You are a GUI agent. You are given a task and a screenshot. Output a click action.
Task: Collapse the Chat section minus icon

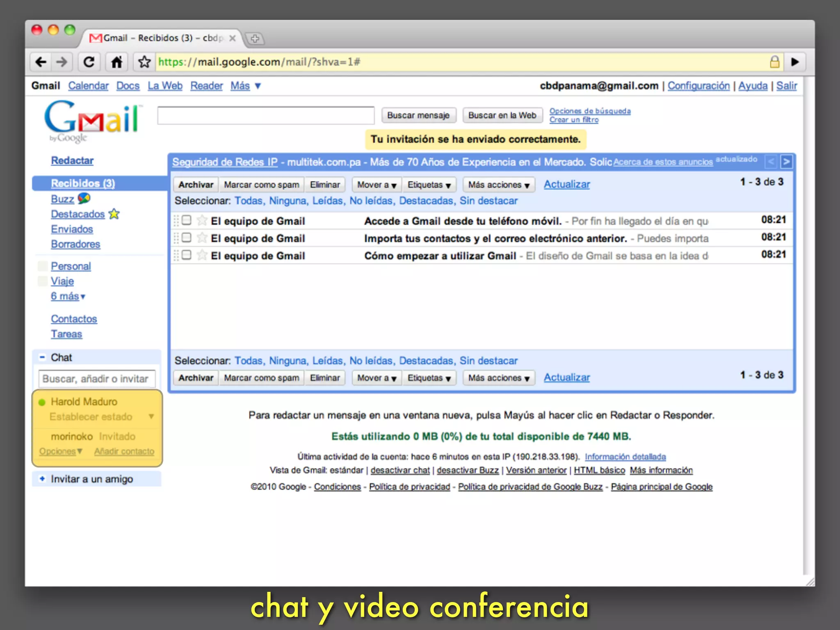[x=42, y=357]
